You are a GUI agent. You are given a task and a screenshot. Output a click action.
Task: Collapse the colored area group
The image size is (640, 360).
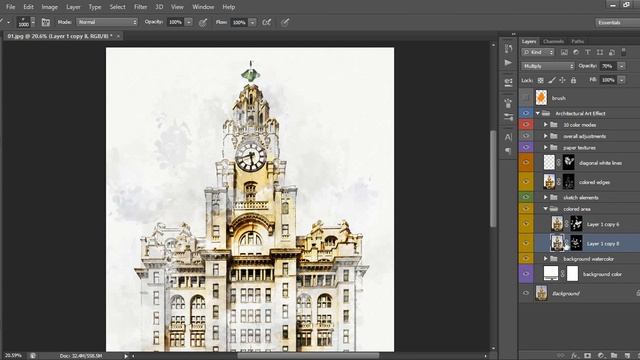coord(546,209)
